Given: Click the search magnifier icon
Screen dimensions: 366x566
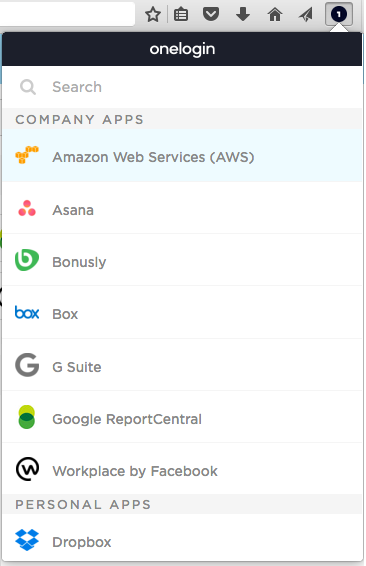Looking at the screenshot, I should 28,87.
